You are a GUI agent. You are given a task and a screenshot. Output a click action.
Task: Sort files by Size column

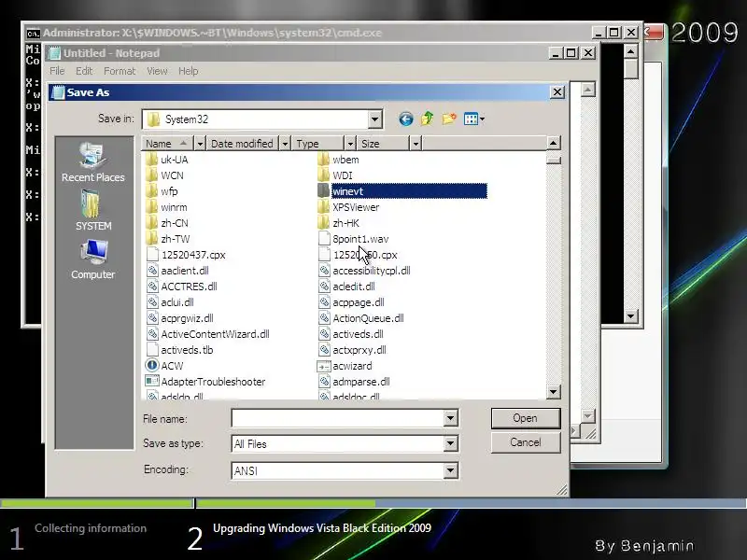[x=384, y=144]
